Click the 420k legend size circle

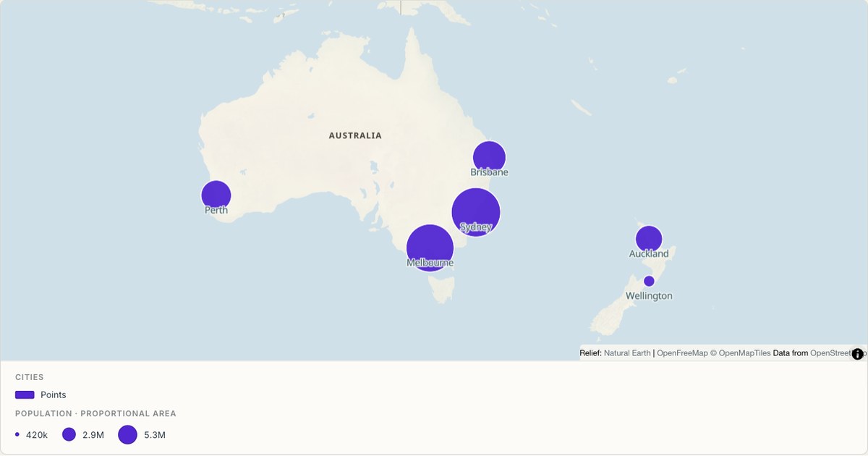[x=17, y=435]
